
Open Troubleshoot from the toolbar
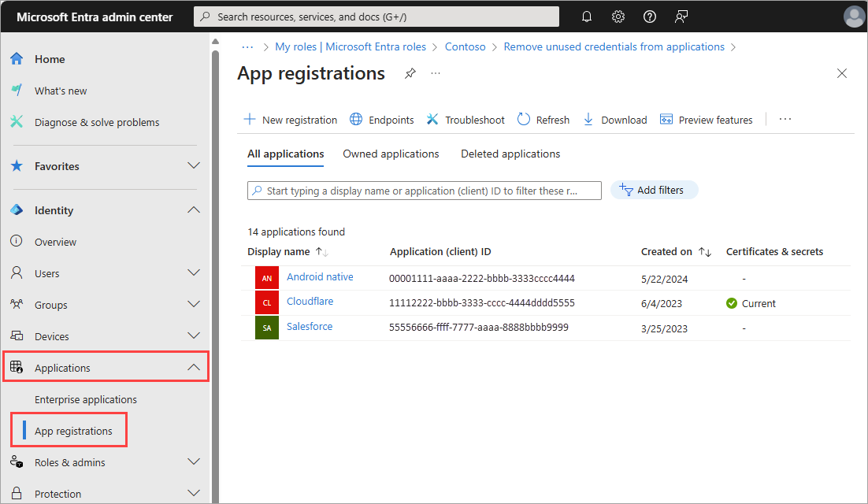(x=465, y=119)
